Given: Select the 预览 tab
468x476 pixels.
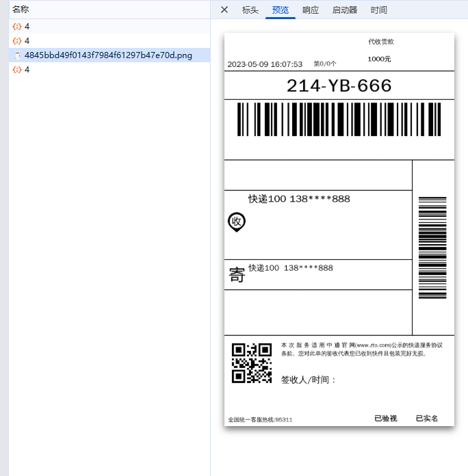Looking at the screenshot, I should (x=281, y=10).
